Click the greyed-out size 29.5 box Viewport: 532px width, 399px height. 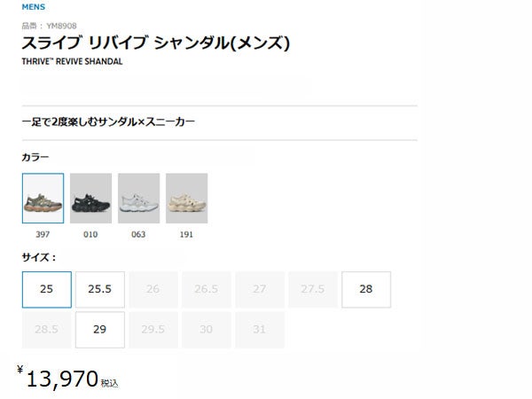[153, 329]
